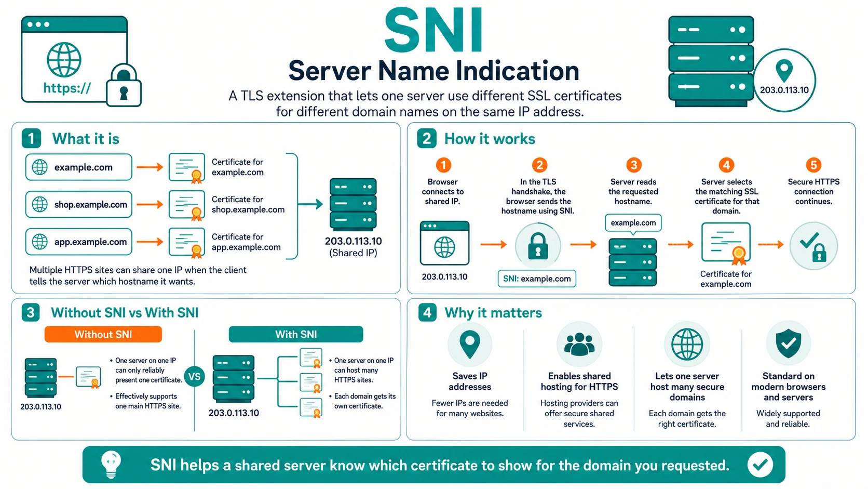This screenshot has width=868, height=489.
Task: Click the padlock circle above 'SNI: example.com'
Action: [x=538, y=246]
